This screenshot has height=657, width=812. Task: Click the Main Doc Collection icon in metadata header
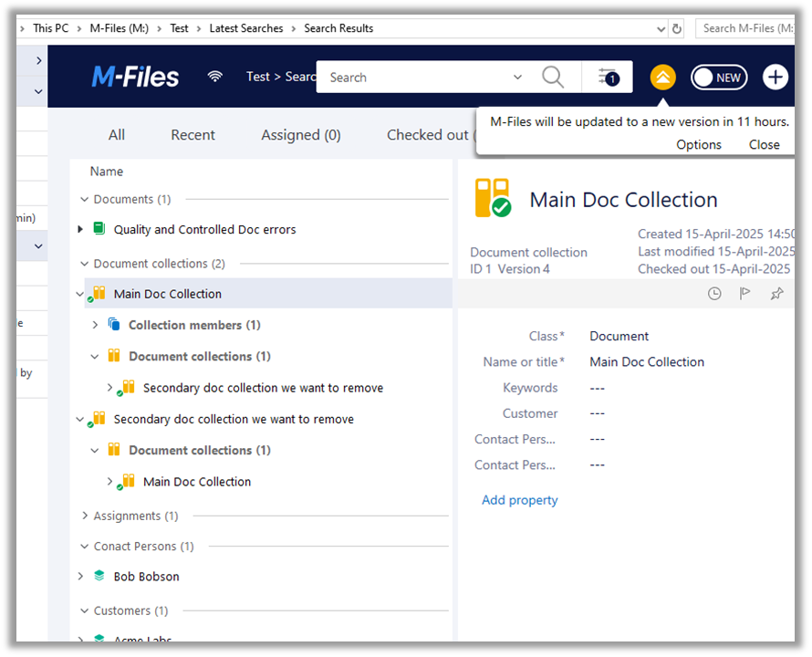click(x=492, y=196)
